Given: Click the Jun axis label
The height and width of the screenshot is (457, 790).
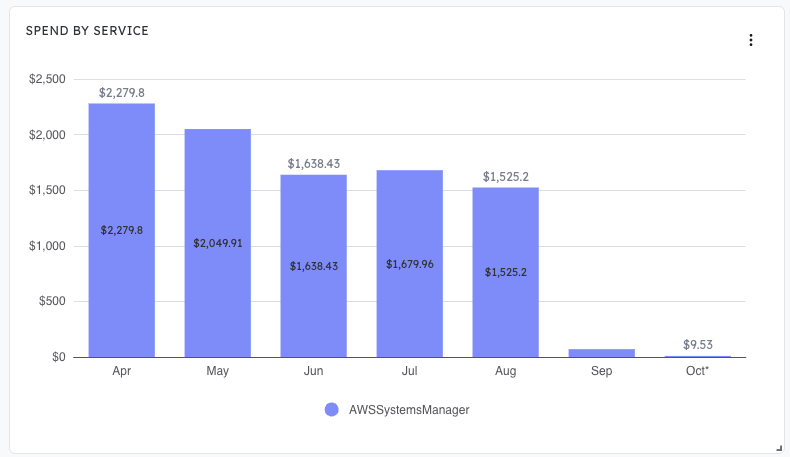Looking at the screenshot, I should coord(313,371).
